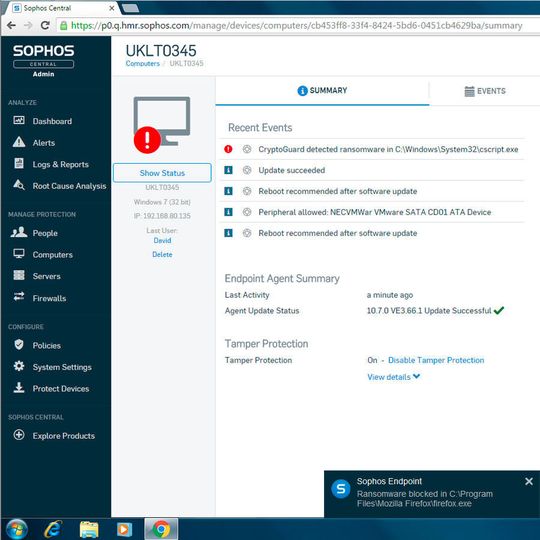Click the UKLT0345 page heading
Image resolution: width=540 pixels, height=540 pixels.
click(161, 51)
